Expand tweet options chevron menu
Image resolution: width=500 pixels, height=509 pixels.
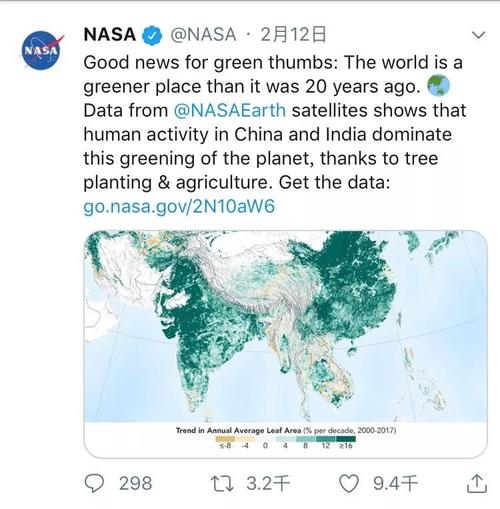[x=479, y=35]
